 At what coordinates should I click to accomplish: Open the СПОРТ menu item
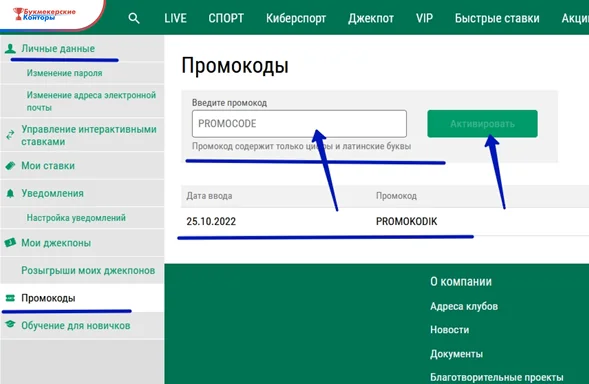pos(226,18)
